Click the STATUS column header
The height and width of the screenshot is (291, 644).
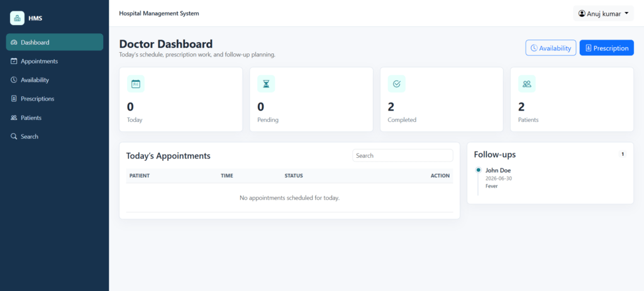(294, 175)
